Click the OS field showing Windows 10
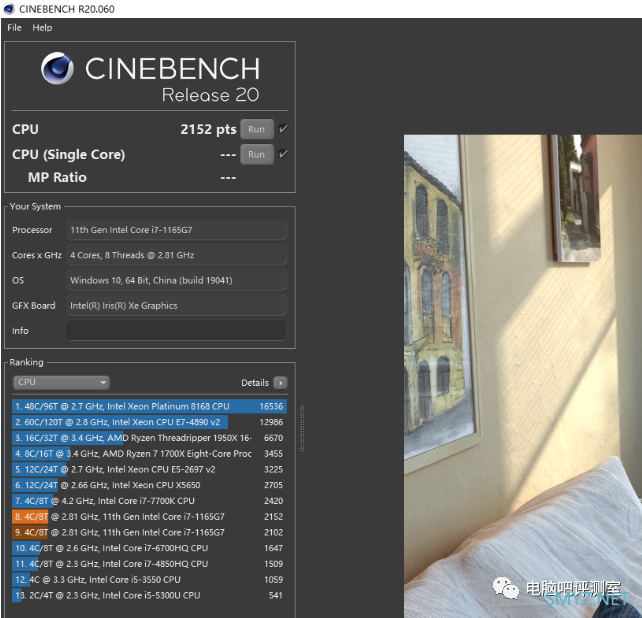 (x=176, y=280)
